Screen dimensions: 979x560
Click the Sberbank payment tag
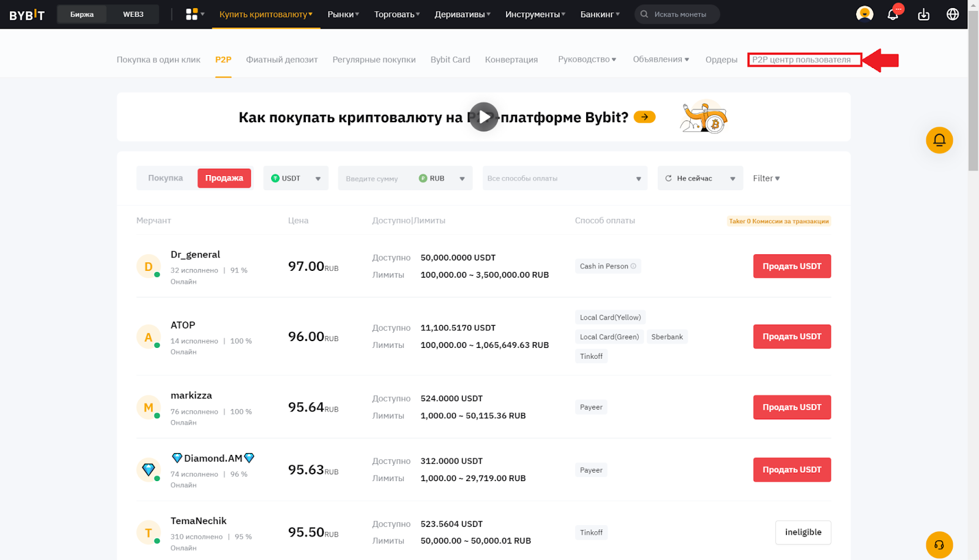pos(667,337)
